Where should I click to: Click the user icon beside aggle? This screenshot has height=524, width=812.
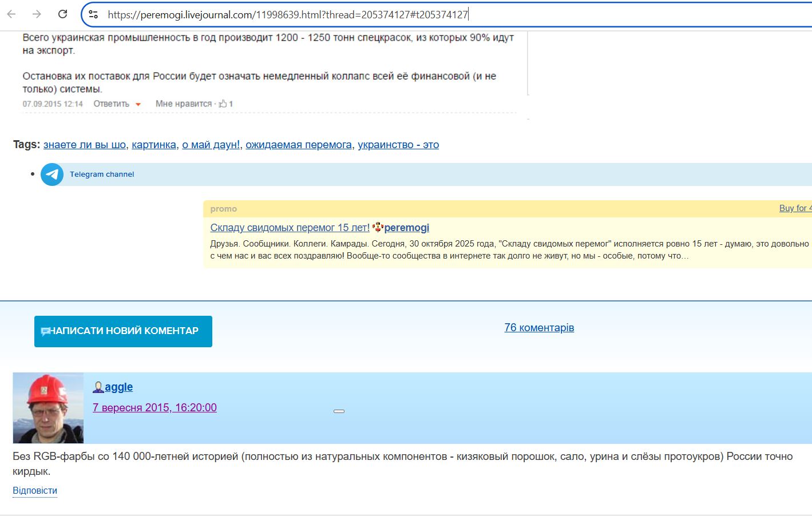[x=98, y=387]
